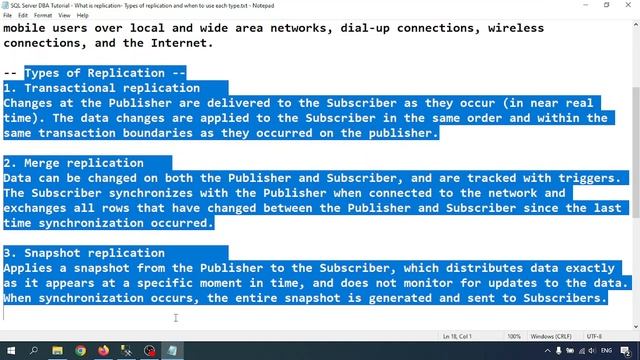Click the '3. Snapshot replication' line
Image resolution: width=640 pixels, height=360 pixels.
[84, 253]
